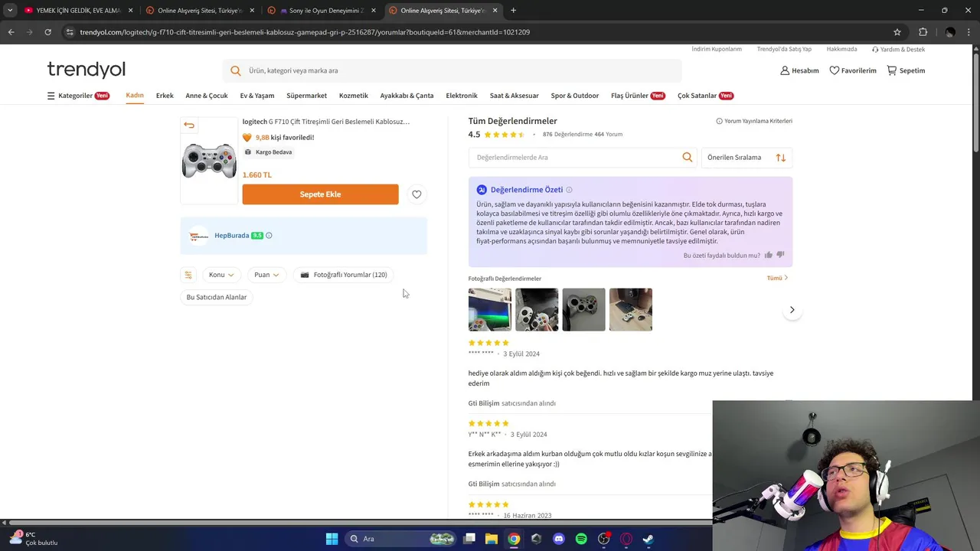Click the Sepete Ekle button
This screenshot has height=551, width=980.
pyautogui.click(x=320, y=194)
